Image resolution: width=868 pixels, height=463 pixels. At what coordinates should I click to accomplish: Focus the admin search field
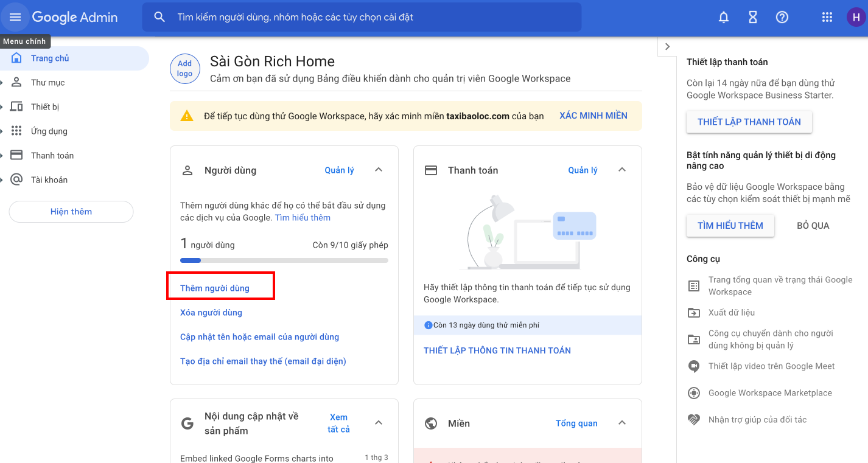(x=362, y=17)
